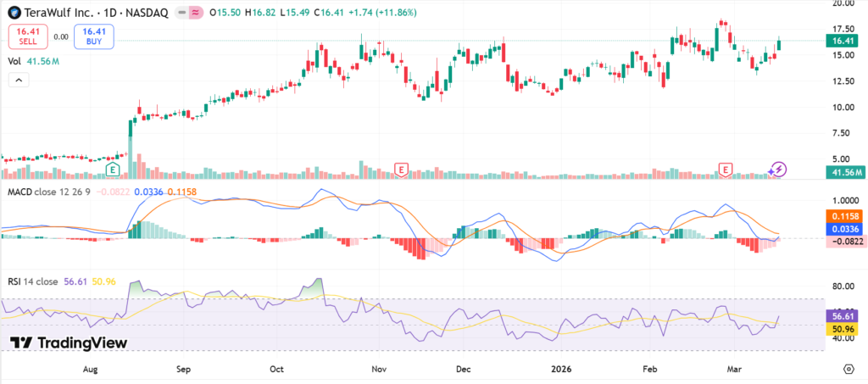
Task: Click the TradingView logo watermark
Action: tap(69, 342)
